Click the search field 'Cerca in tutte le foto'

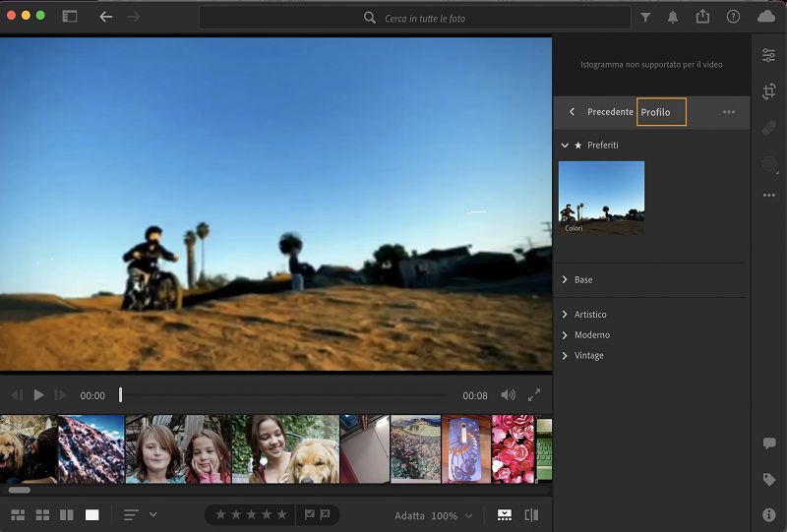[x=415, y=18]
